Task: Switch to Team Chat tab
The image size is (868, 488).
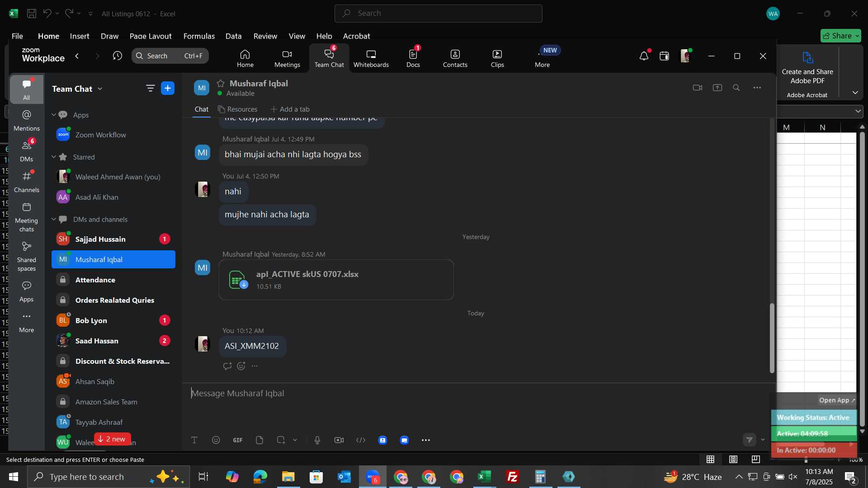Action: click(x=329, y=58)
